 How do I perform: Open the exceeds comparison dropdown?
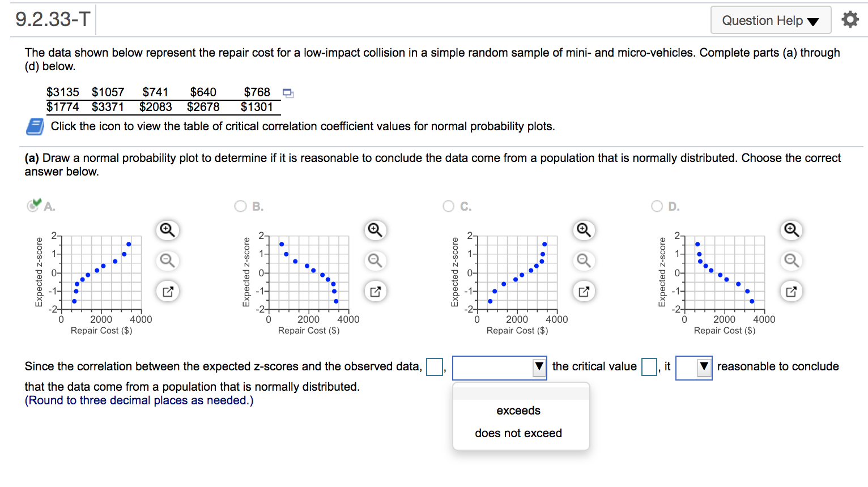click(499, 367)
